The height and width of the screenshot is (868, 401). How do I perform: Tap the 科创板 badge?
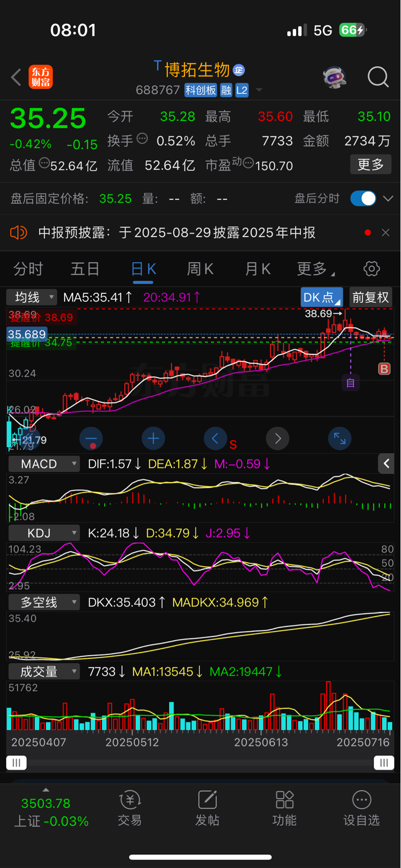(201, 90)
